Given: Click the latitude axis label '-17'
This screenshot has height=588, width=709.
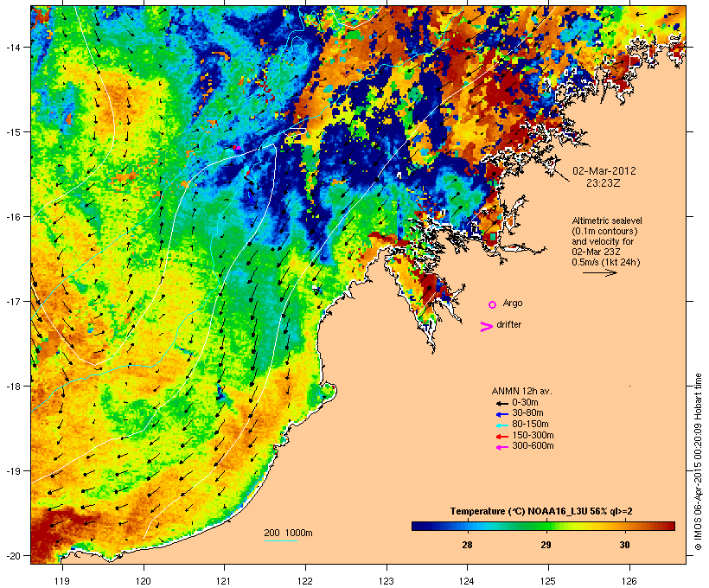Looking at the screenshot, I should 12,301.
